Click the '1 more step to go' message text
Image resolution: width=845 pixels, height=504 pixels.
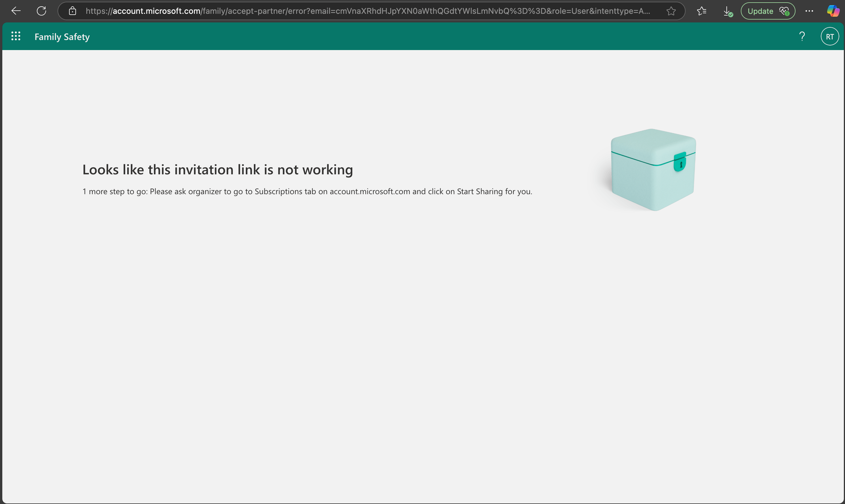115,192
